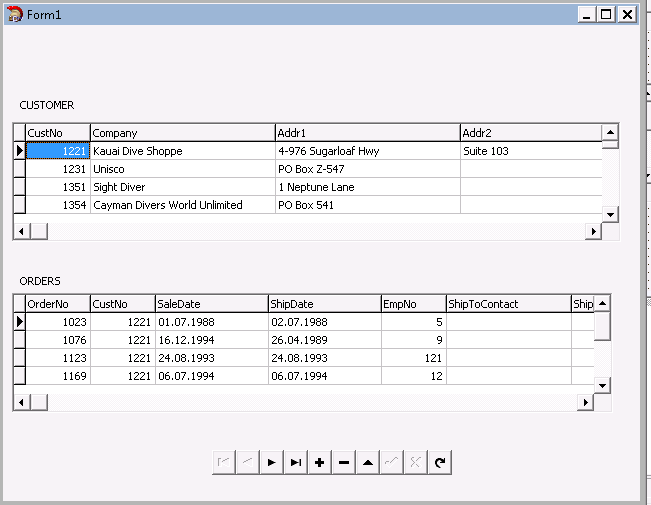The height and width of the screenshot is (505, 651).
Task: Select EmpNo 12 cell
Action: click(x=414, y=376)
